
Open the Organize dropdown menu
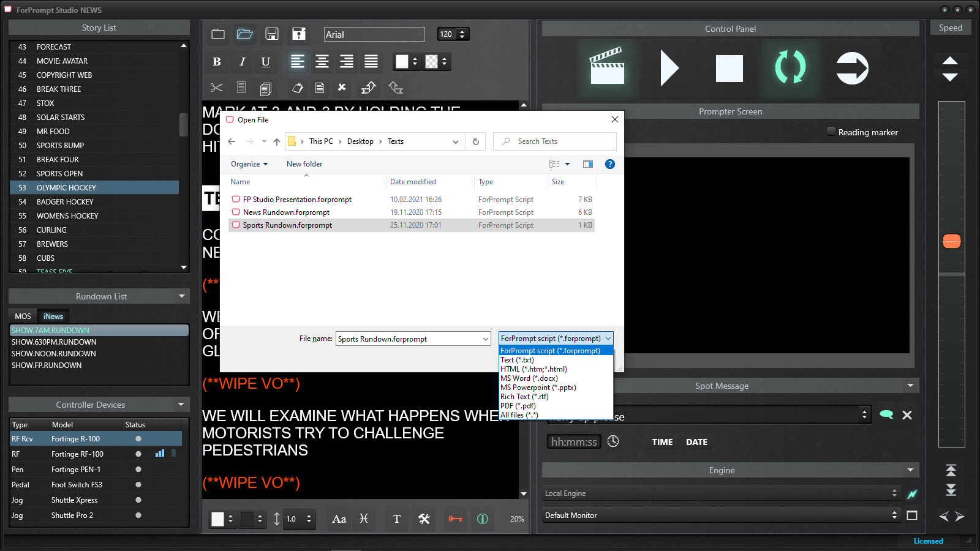pyautogui.click(x=249, y=164)
